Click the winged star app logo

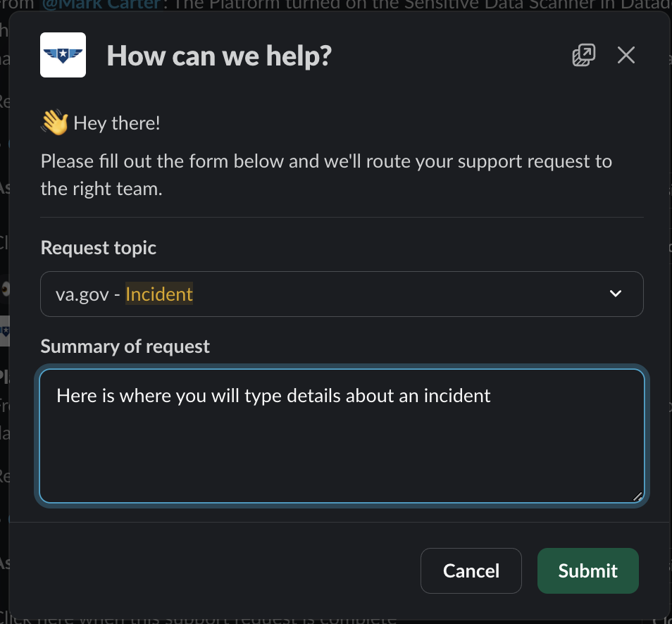(63, 55)
